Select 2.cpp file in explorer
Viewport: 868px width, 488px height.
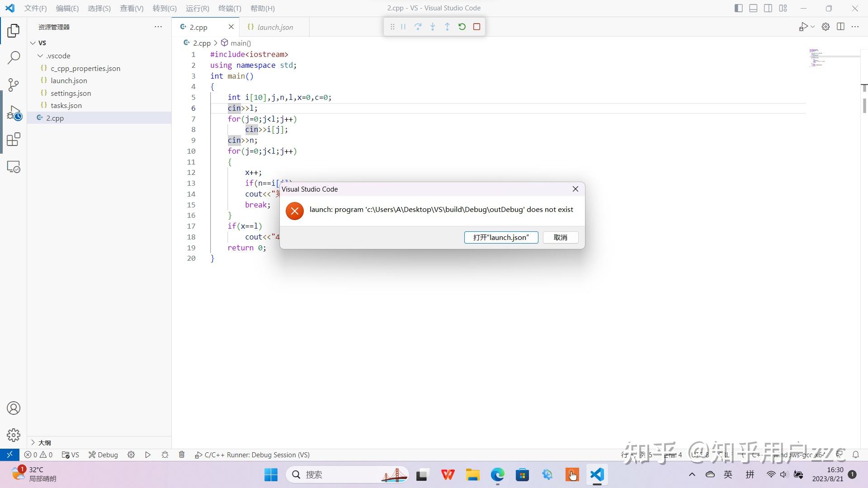[99, 118]
